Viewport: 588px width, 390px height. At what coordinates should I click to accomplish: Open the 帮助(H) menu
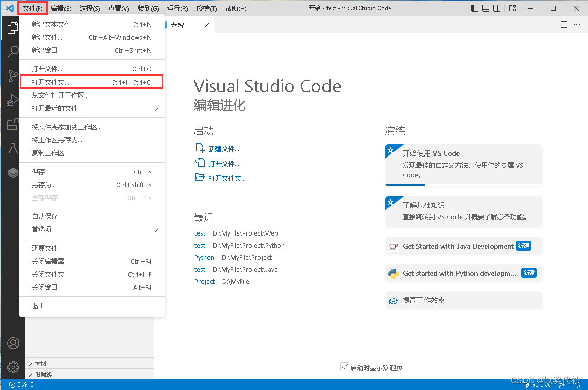tap(236, 8)
